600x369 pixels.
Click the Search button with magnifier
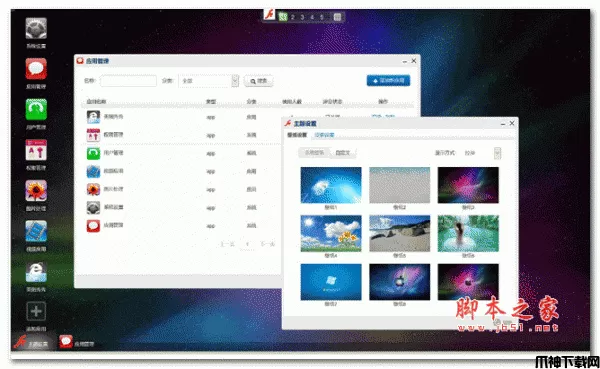pos(259,81)
